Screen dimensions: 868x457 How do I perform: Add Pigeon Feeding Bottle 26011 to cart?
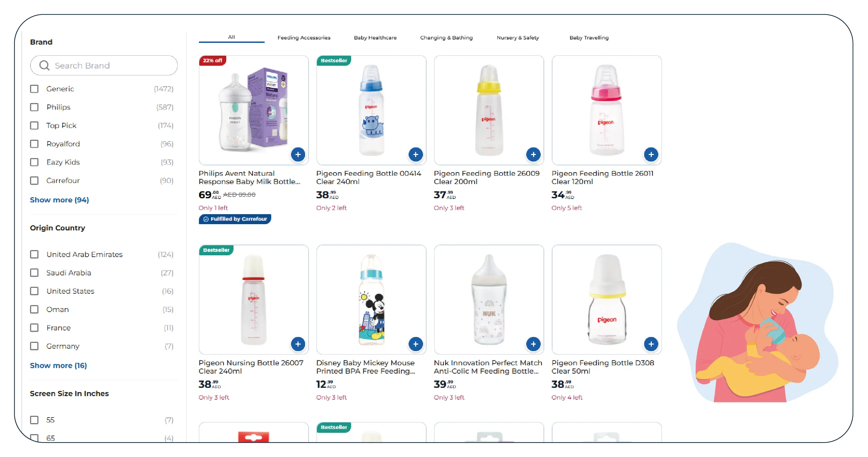click(x=651, y=155)
